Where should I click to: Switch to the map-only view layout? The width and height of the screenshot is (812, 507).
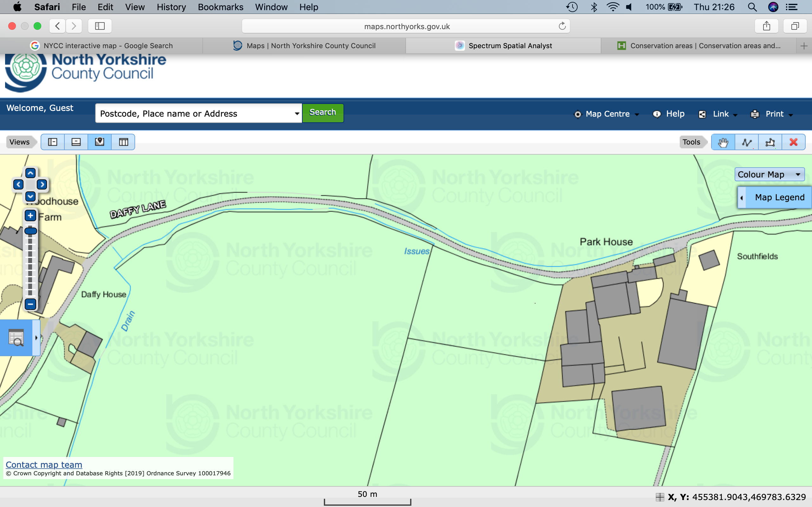100,142
